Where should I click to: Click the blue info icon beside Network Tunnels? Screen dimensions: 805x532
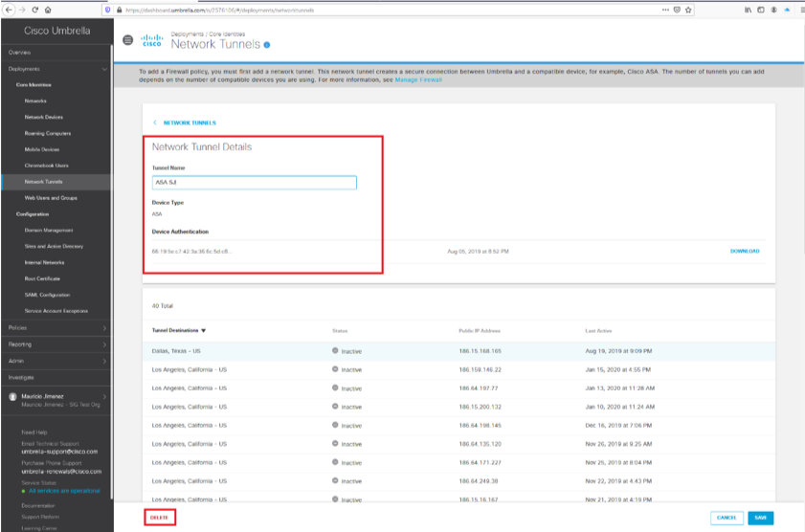click(x=267, y=45)
